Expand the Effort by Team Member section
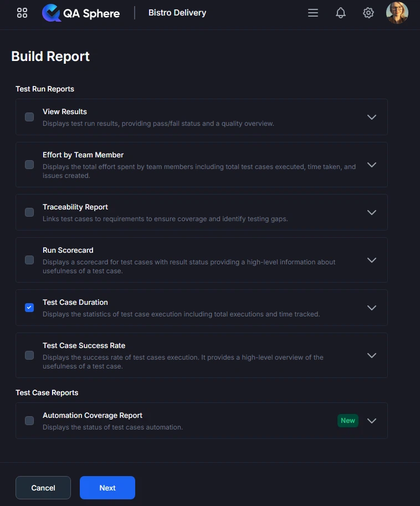 tap(372, 165)
